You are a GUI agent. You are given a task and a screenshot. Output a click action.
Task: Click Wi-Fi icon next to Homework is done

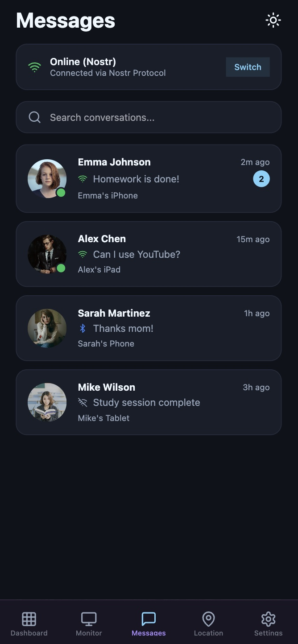coord(83,179)
